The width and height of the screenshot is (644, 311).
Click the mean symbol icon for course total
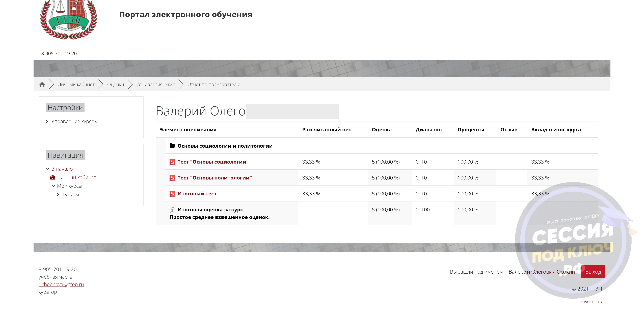tap(172, 210)
